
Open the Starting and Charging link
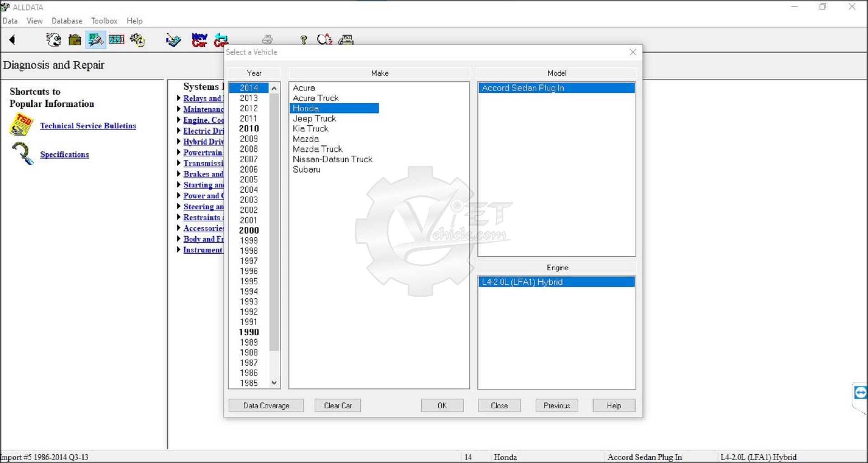203,185
